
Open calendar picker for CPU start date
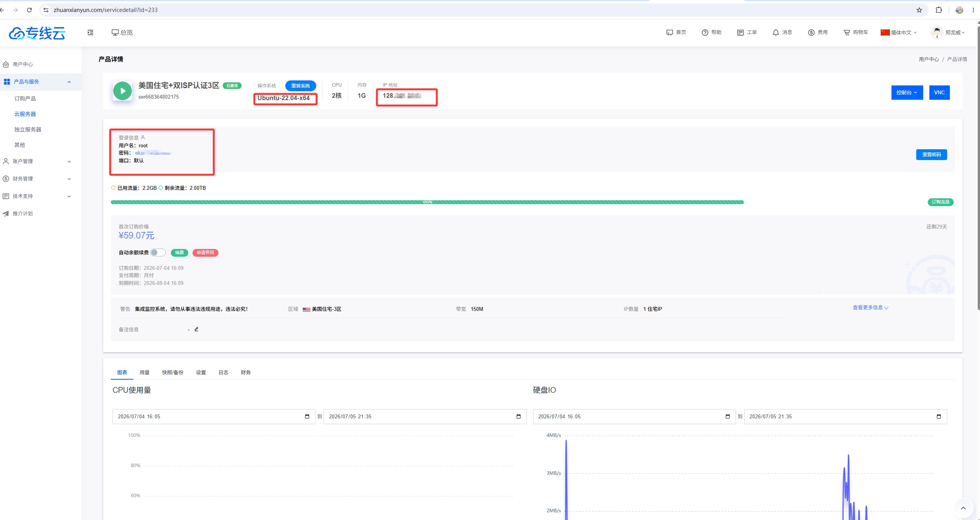tap(307, 416)
